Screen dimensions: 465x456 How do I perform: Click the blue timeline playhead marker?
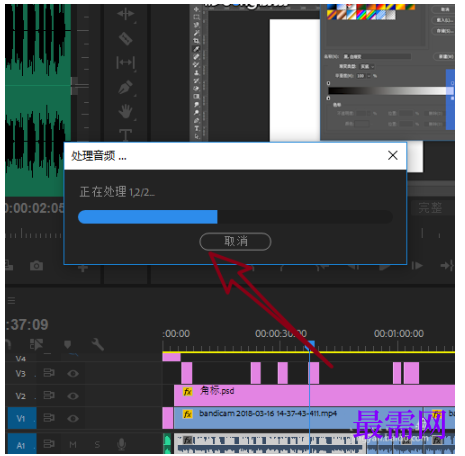tap(310, 345)
